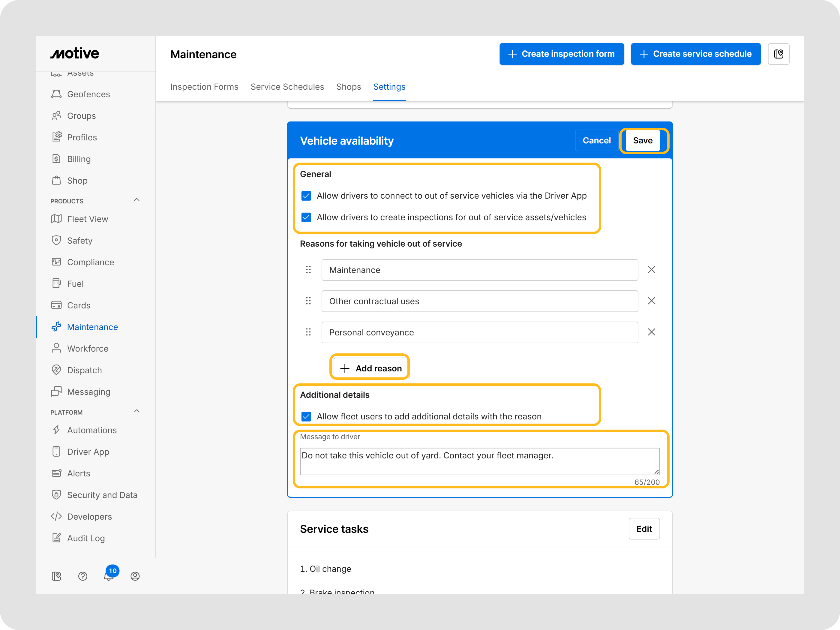
Task: Collapse the PRODUCTS section
Action: click(137, 200)
